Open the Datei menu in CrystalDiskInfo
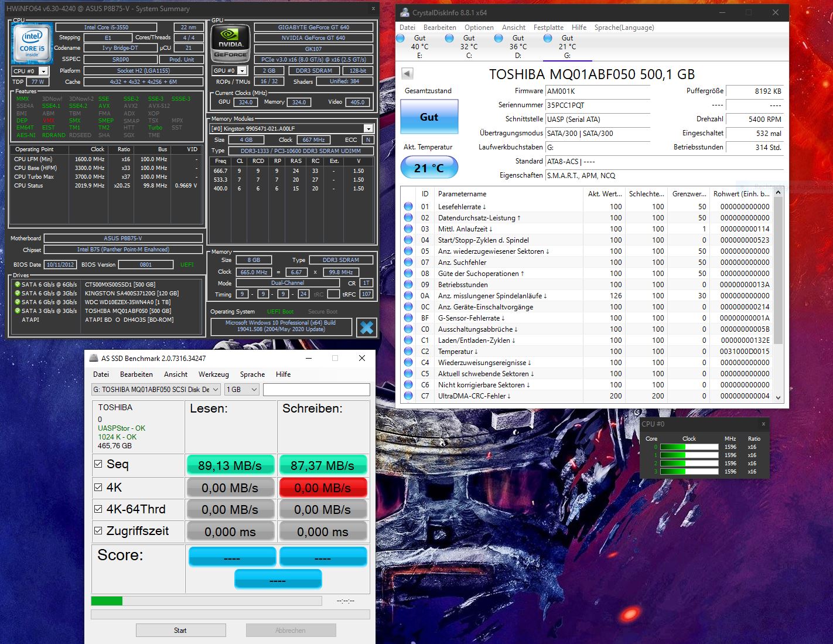The width and height of the screenshot is (833, 644). 407,28
